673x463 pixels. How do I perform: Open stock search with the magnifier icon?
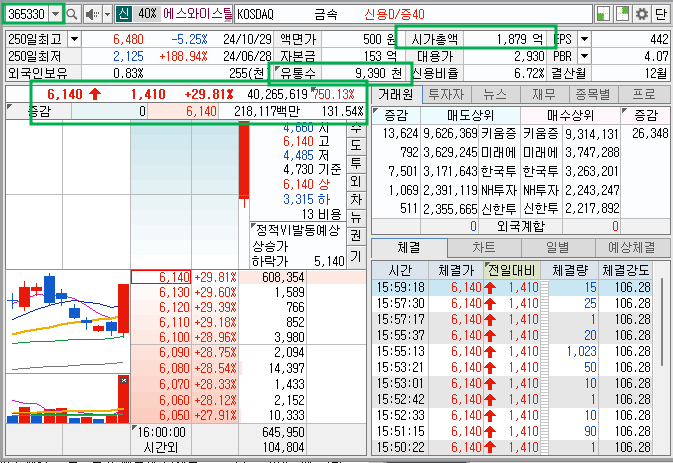click(72, 14)
